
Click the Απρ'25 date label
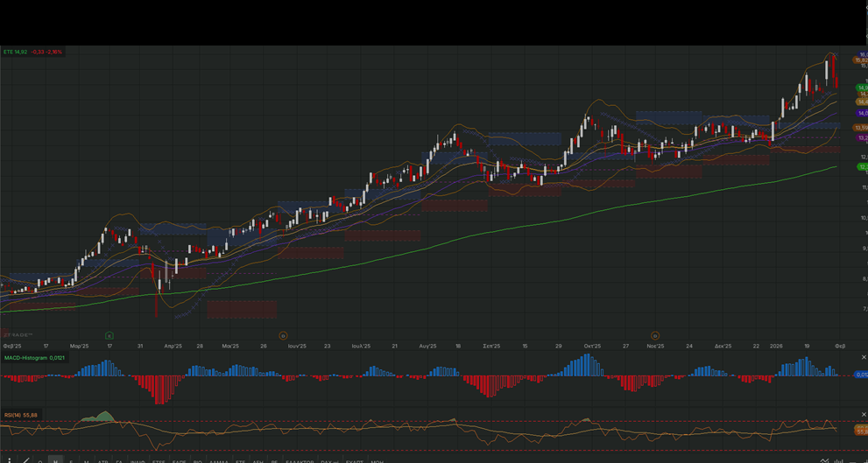(x=173, y=347)
